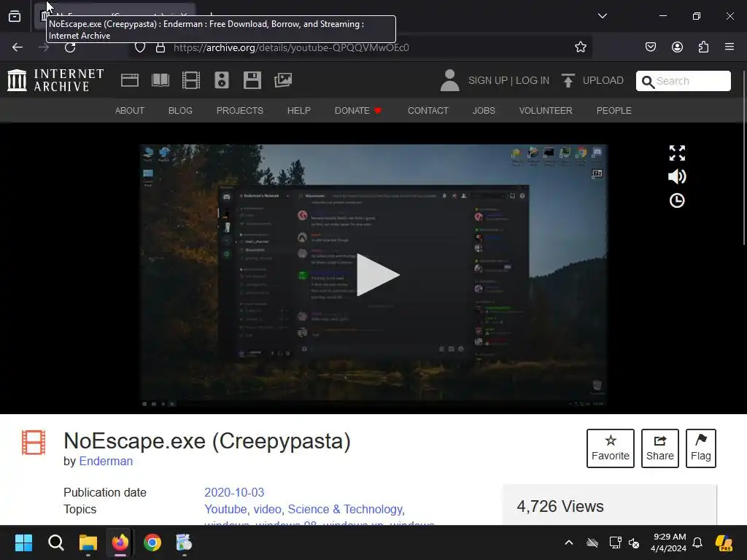
Task: Open the Firefox hamburger menu
Action: [x=729, y=47]
